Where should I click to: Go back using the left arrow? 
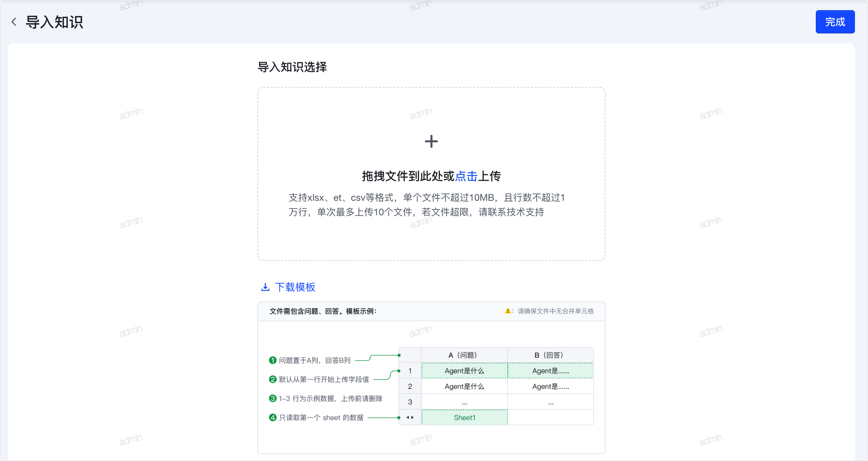(14, 22)
